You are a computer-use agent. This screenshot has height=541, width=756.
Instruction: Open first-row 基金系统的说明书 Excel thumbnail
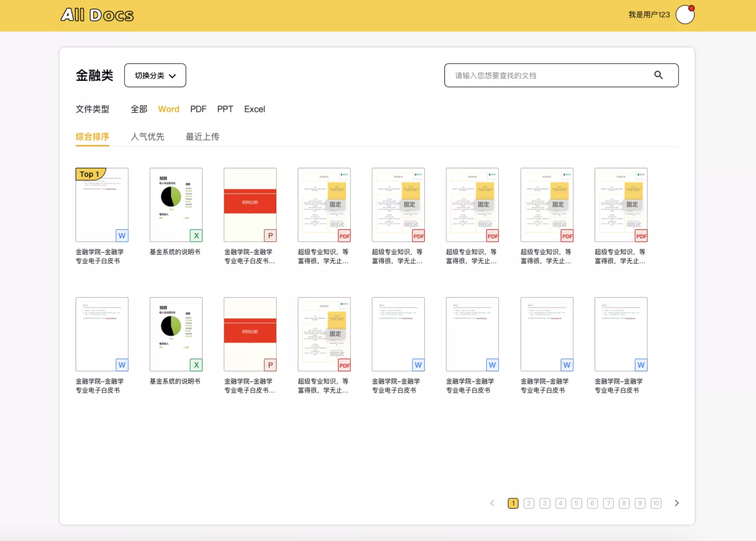coord(176,205)
